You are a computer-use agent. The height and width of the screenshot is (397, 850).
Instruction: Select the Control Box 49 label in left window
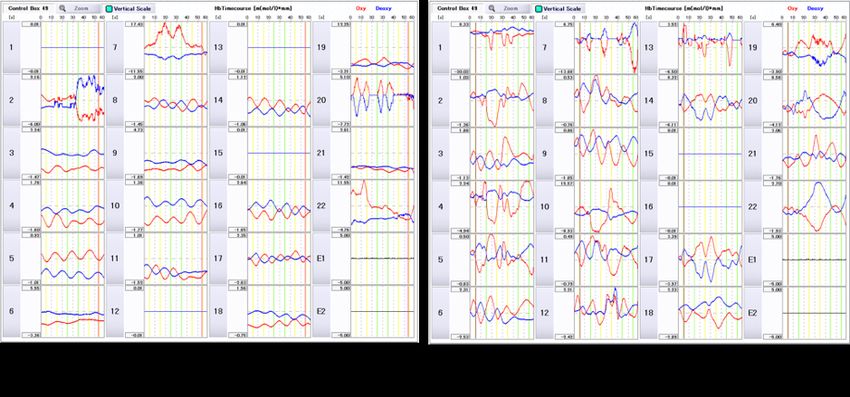(28, 8)
